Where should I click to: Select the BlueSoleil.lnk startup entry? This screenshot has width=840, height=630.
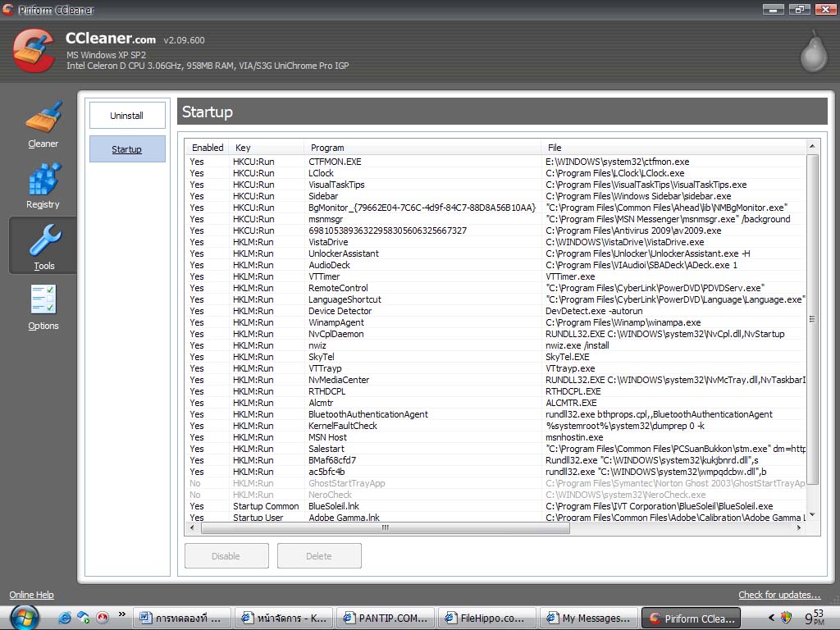click(x=495, y=506)
